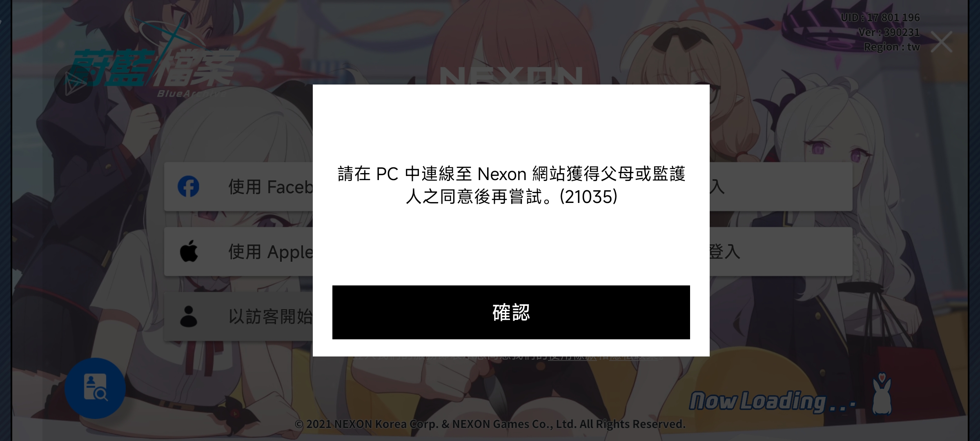Tap the dark circular triangle overlay icon
Viewport: 980px width, 441px height.
point(73,84)
